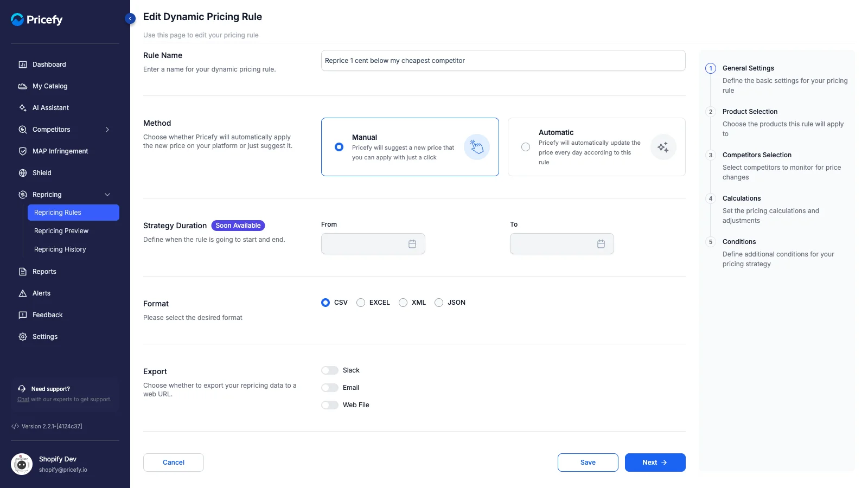The width and height of the screenshot is (868, 488).
Task: Open the AI Assistant menu label
Action: pyautogui.click(x=50, y=108)
